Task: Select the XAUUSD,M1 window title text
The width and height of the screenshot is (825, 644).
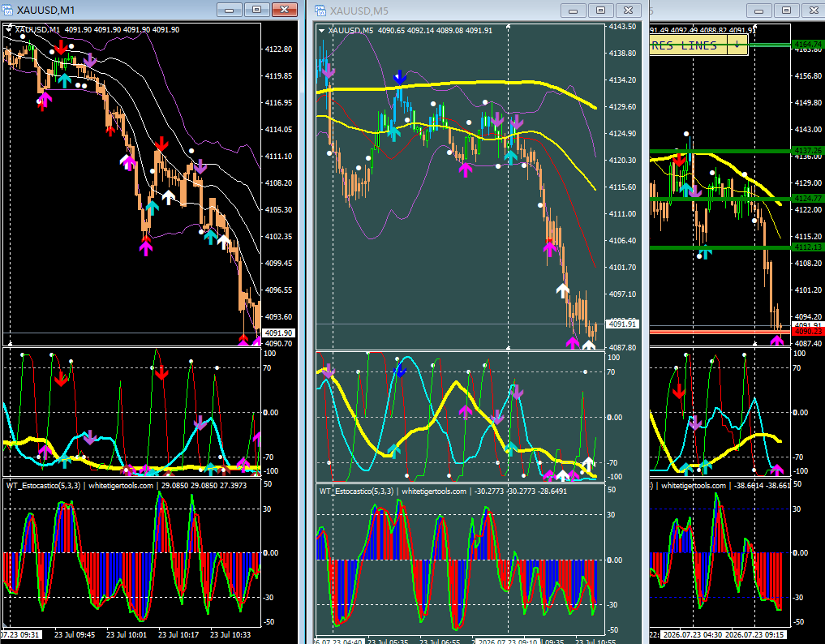Action: pyautogui.click(x=45, y=11)
